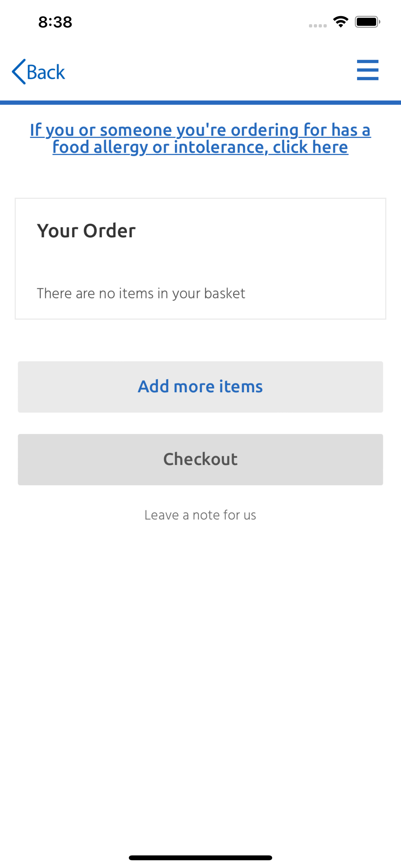Proceed with the Checkout button

200,460
